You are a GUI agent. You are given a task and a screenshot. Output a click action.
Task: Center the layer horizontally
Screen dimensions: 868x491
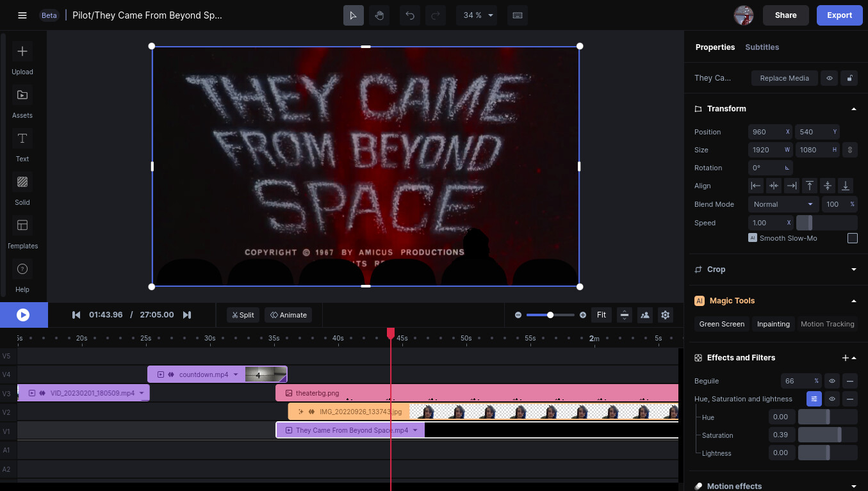[x=774, y=186]
